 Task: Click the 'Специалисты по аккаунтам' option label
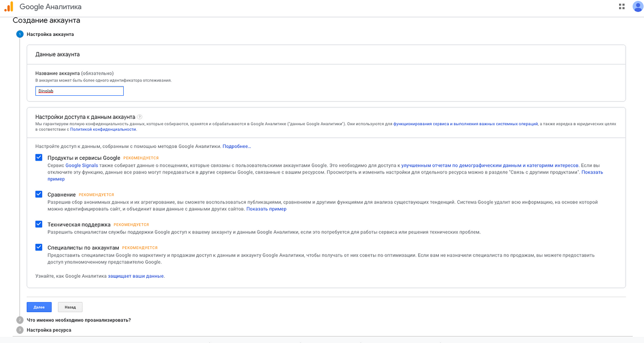point(83,248)
